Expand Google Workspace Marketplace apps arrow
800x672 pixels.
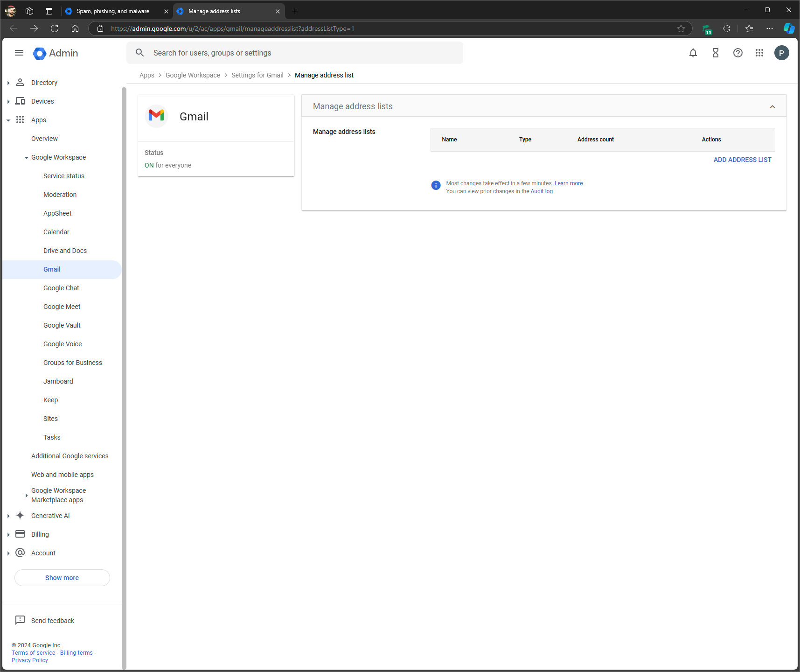pyautogui.click(x=27, y=496)
